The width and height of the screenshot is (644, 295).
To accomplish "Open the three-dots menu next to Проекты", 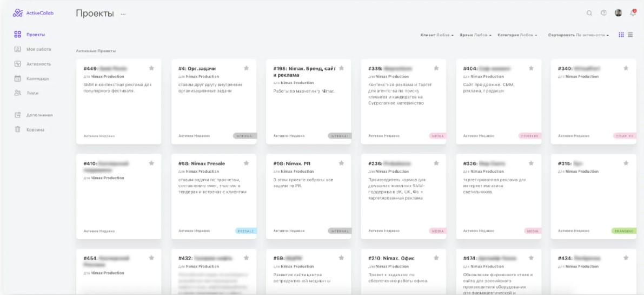I will [x=123, y=14].
